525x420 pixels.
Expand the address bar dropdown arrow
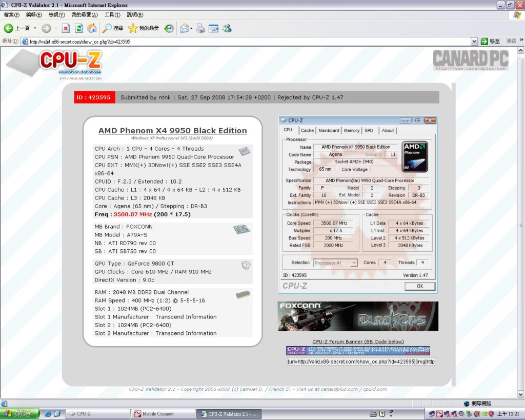[474, 42]
